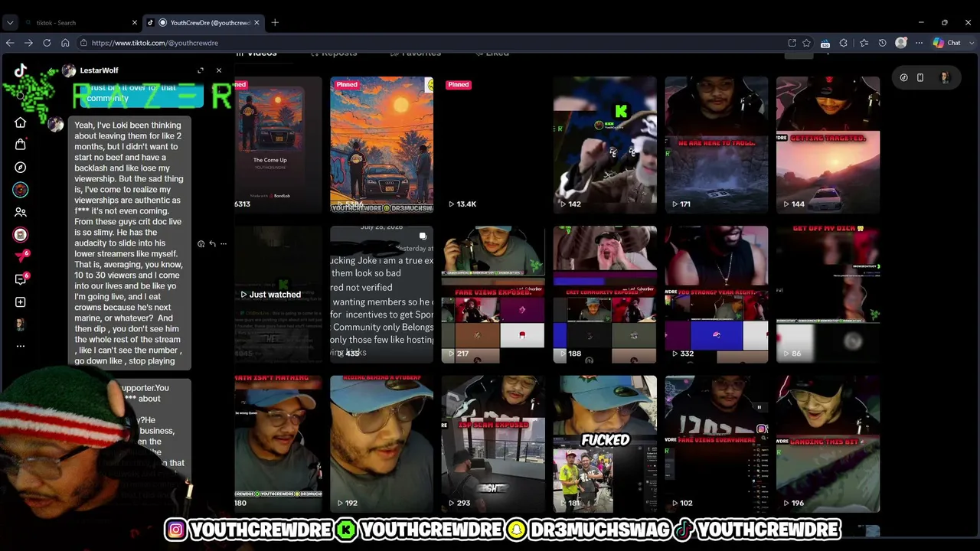Play the video with 102 views
The width and height of the screenshot is (980, 551).
(x=717, y=443)
